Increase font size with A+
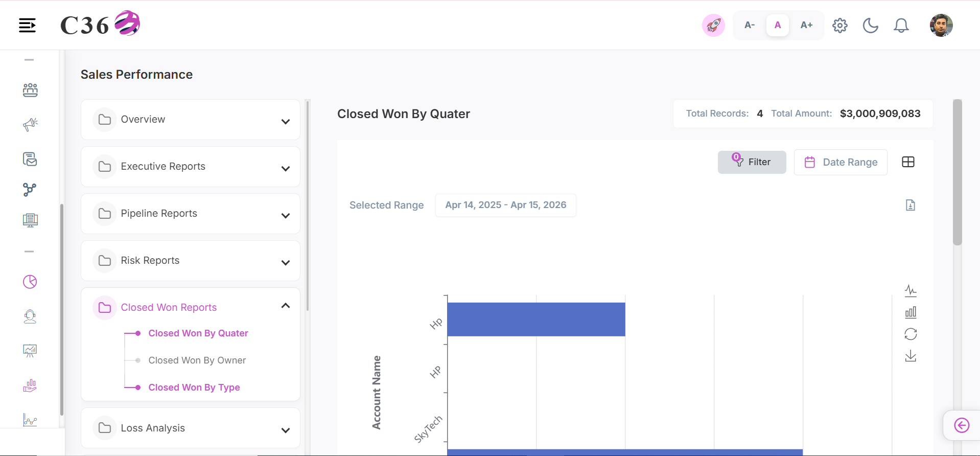 click(x=806, y=25)
